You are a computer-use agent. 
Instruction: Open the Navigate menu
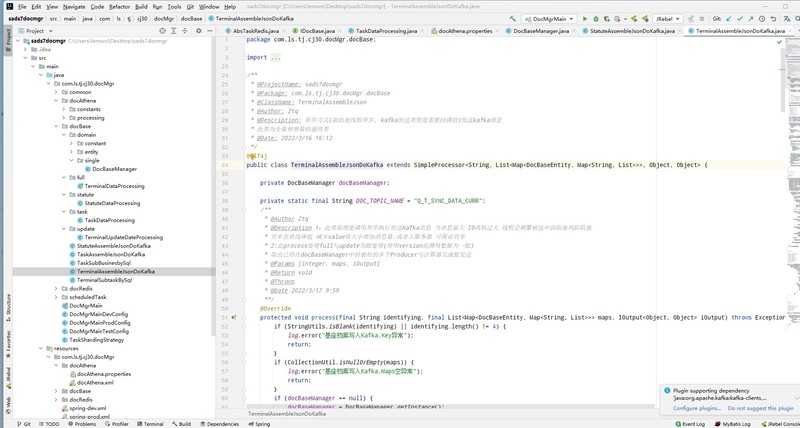pos(74,7)
